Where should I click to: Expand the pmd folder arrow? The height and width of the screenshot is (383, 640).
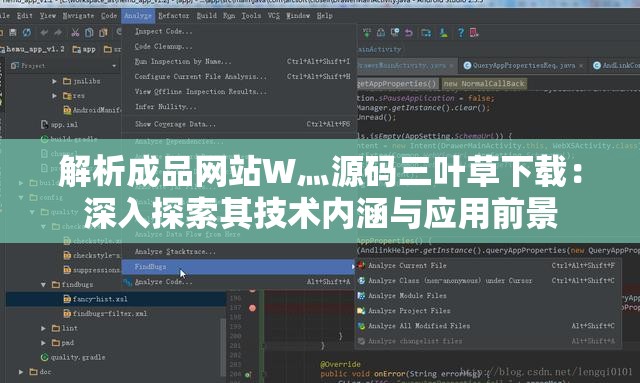coord(43,343)
